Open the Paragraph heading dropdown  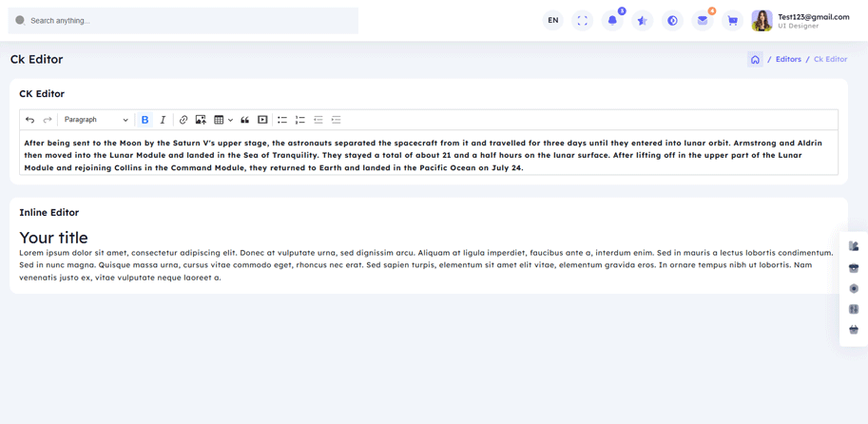point(96,120)
